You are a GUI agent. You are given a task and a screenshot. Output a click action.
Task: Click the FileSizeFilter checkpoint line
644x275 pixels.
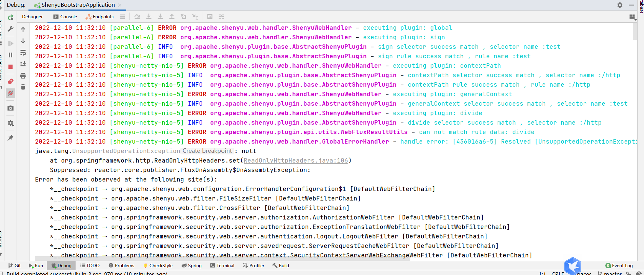(x=205, y=198)
